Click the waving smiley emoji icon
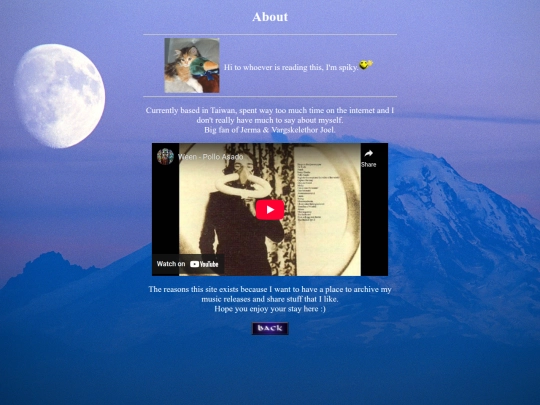 366,64
